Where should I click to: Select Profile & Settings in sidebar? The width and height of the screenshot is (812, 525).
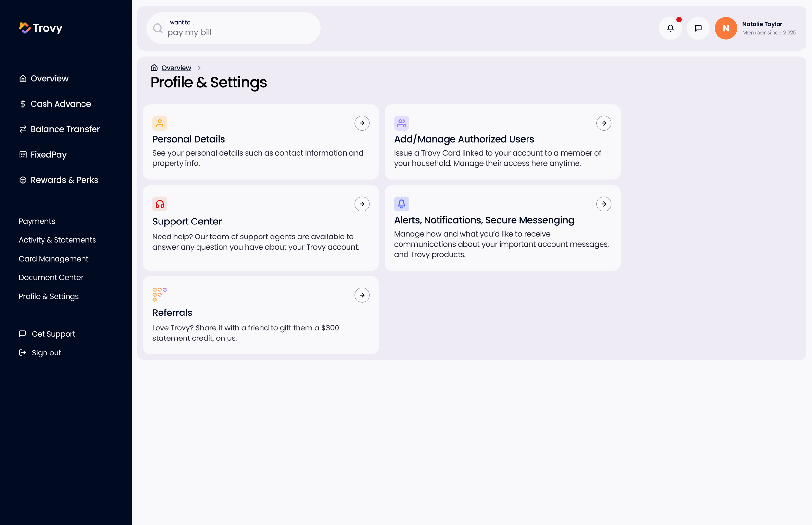(49, 296)
